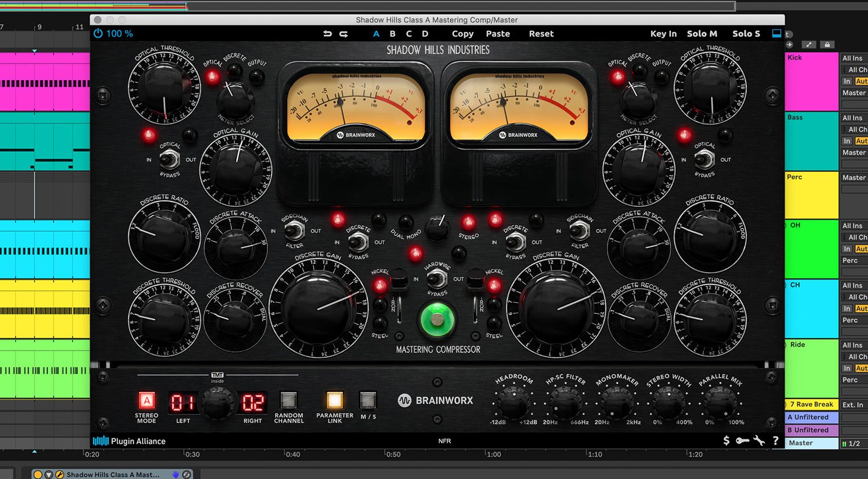
Task: Click the Solo M button
Action: (702, 34)
